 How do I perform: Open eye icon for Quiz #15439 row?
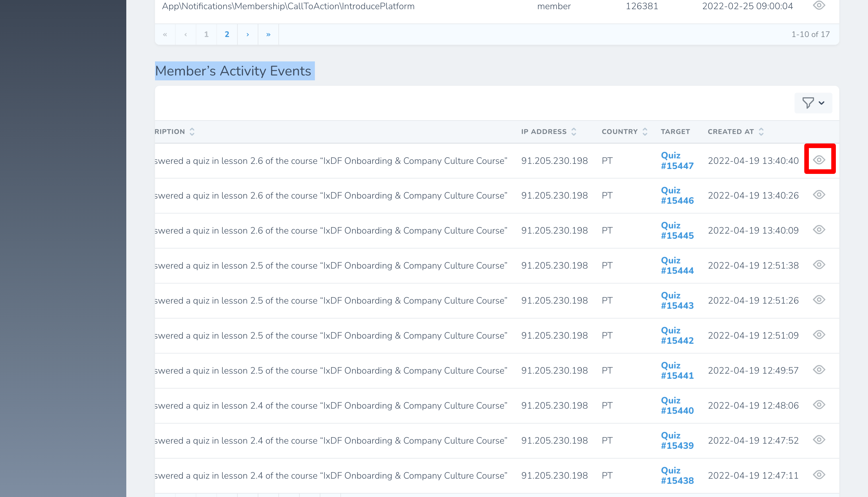pos(819,440)
